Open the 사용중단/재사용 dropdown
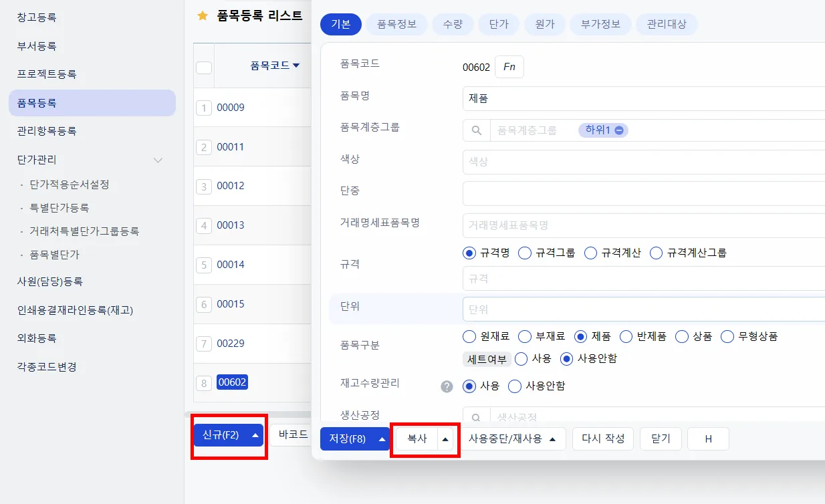Viewport: 825px width, 504px height. [513, 439]
